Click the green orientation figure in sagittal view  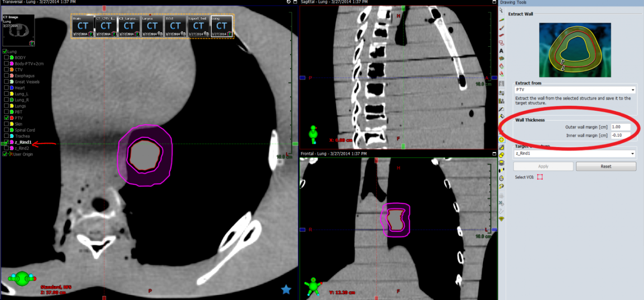tap(313, 135)
